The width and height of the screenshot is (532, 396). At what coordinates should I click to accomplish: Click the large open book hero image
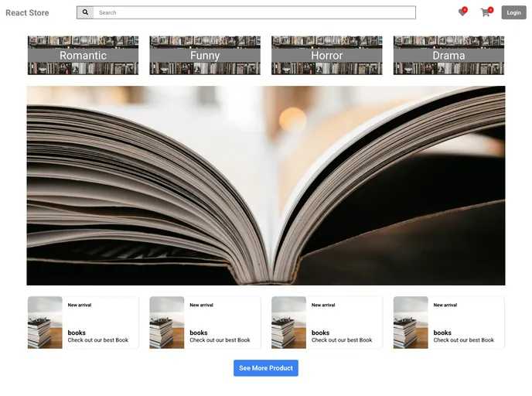265,186
